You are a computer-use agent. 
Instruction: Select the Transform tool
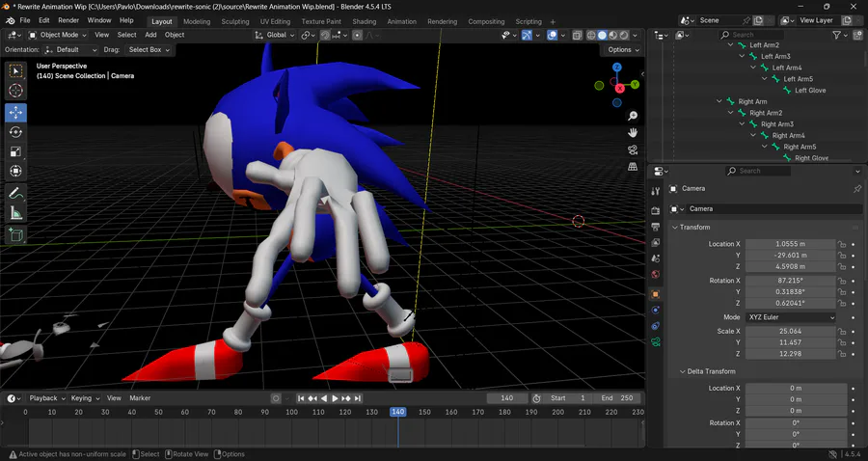click(x=15, y=171)
